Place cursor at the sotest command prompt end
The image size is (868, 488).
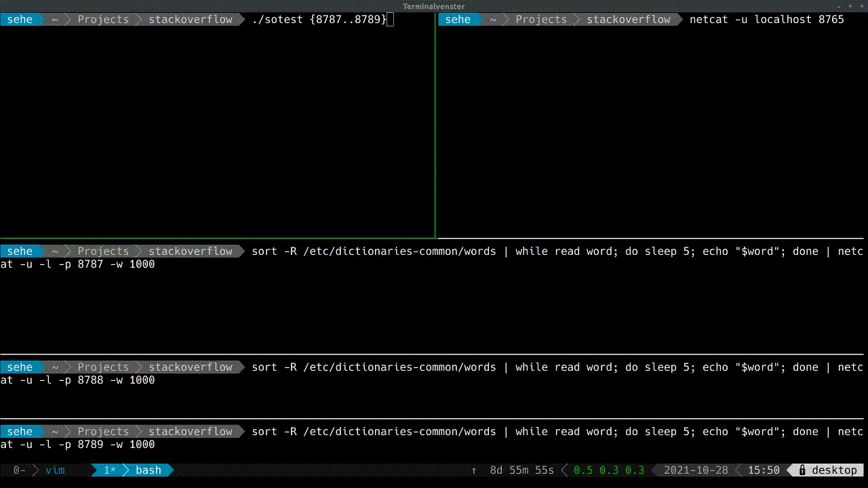click(391, 19)
